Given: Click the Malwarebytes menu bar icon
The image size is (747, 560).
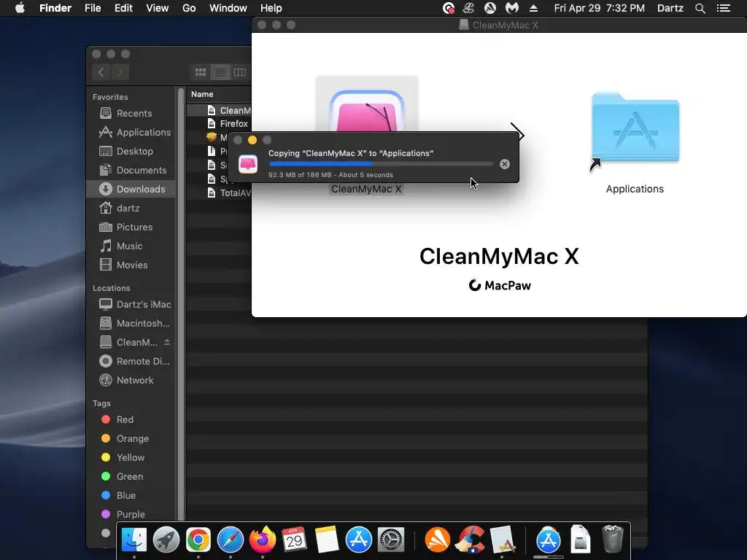Looking at the screenshot, I should (511, 8).
